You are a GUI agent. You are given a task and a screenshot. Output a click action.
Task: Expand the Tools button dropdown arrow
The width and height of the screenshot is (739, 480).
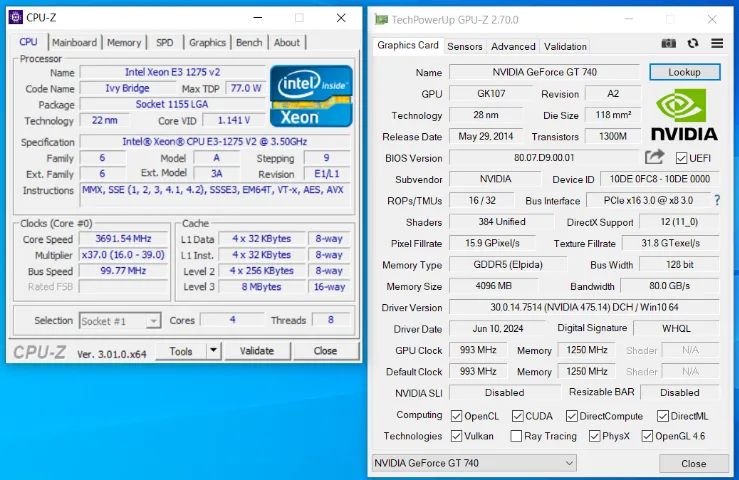point(213,350)
